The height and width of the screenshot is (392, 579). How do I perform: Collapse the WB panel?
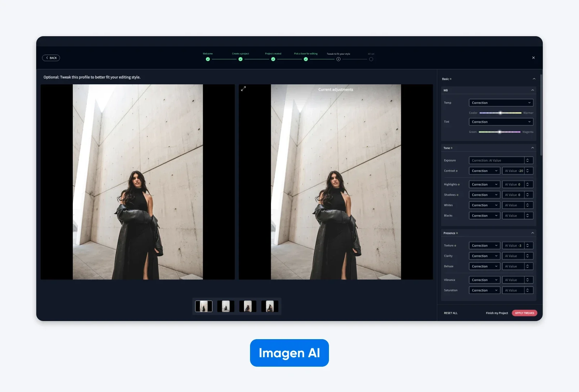(x=533, y=90)
